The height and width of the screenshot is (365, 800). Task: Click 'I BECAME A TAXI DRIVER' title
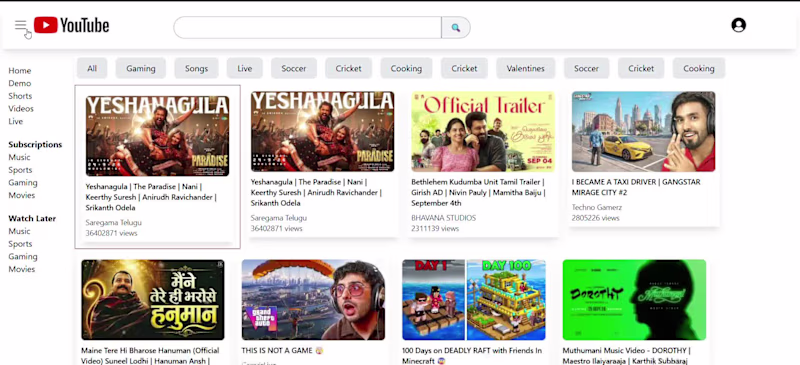(x=636, y=187)
